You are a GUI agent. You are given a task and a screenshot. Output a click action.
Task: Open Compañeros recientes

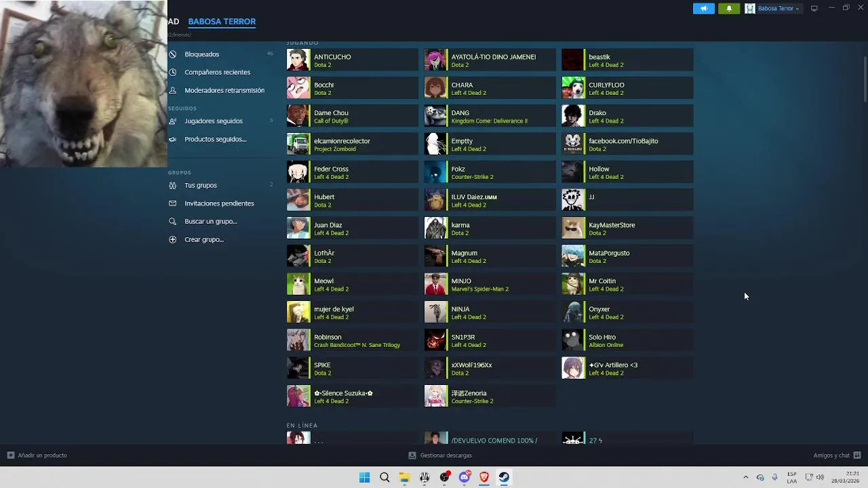coord(217,73)
